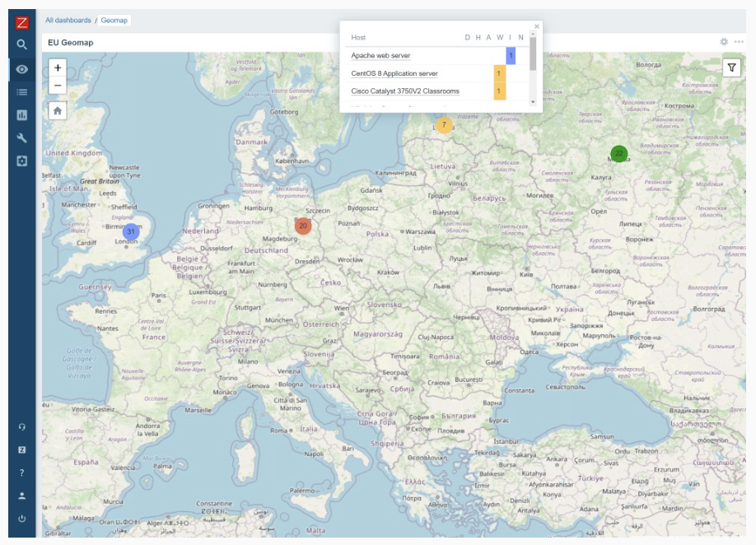
Task: Click the sign out power icon
Action: pyautogui.click(x=22, y=519)
